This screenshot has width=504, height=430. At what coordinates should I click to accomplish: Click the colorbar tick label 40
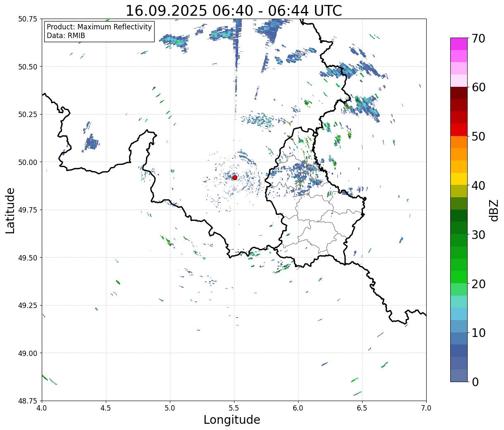[478, 186]
